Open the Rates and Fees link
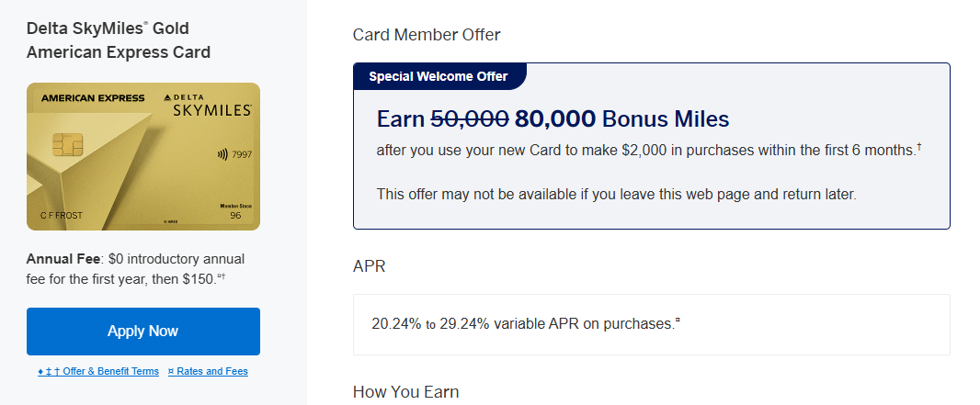The height and width of the screenshot is (405, 980). coord(208,372)
